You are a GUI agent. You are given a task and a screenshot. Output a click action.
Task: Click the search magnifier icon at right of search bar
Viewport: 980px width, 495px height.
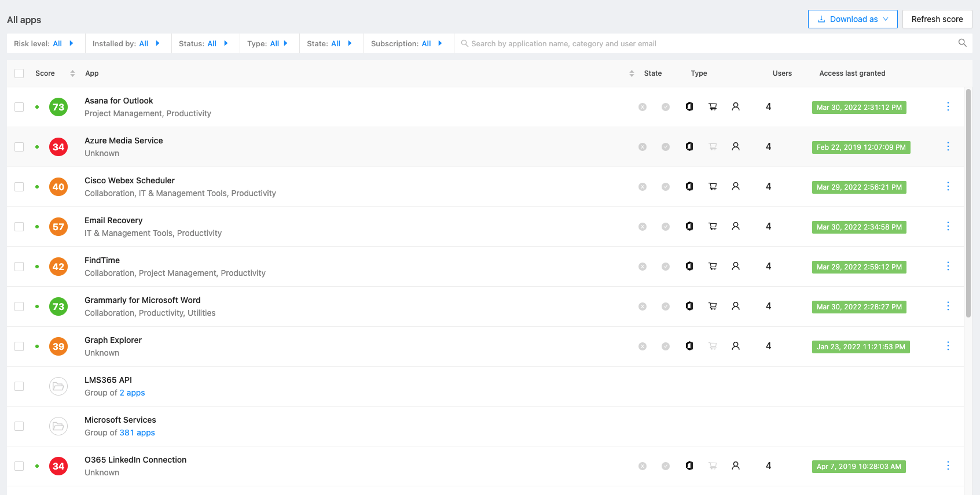point(962,43)
